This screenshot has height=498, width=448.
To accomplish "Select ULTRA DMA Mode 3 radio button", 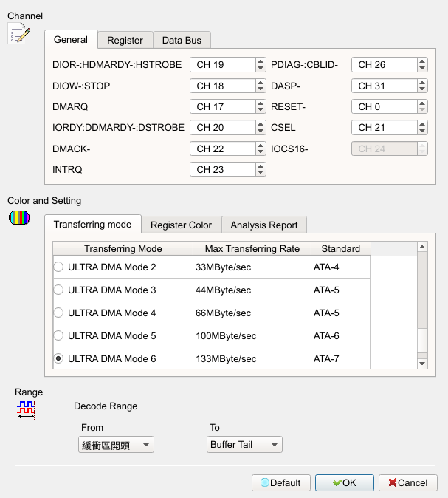I will click(x=58, y=290).
